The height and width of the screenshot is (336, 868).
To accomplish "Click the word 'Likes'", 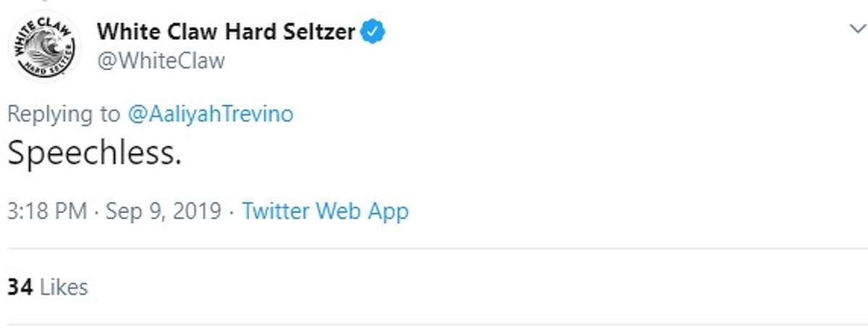I will 64,287.
